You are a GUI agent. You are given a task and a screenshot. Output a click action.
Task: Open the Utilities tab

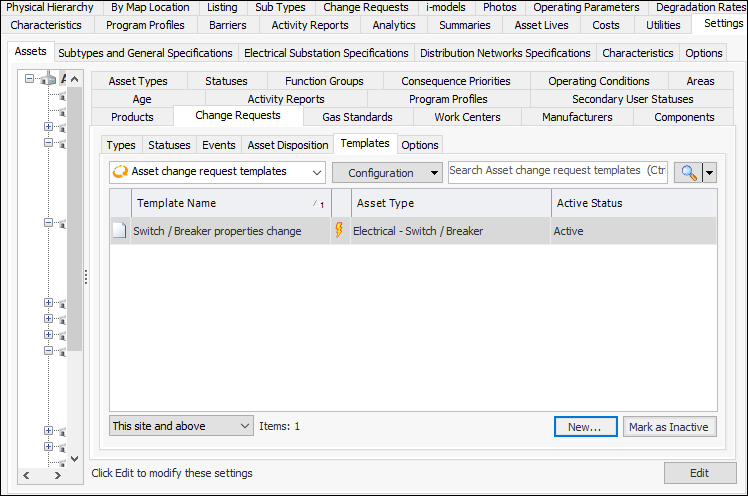pos(663,25)
